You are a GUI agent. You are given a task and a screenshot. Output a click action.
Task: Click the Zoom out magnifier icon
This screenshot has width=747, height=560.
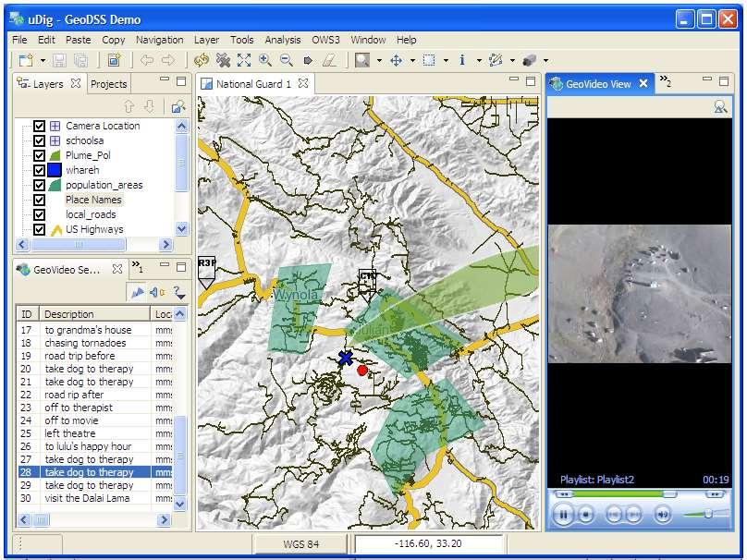tap(287, 60)
